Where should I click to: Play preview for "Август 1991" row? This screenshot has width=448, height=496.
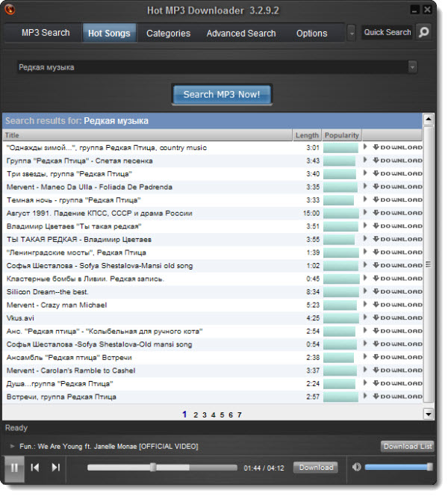365,213
